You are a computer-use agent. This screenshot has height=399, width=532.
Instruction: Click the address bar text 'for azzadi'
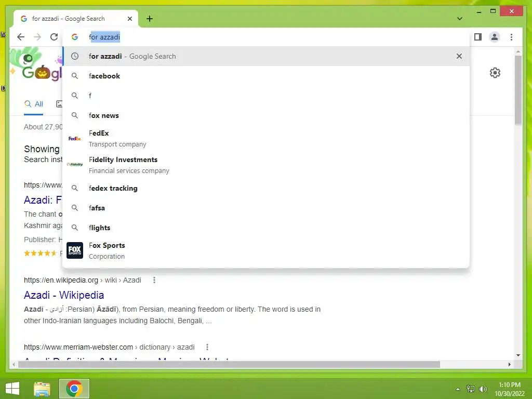[x=104, y=37]
